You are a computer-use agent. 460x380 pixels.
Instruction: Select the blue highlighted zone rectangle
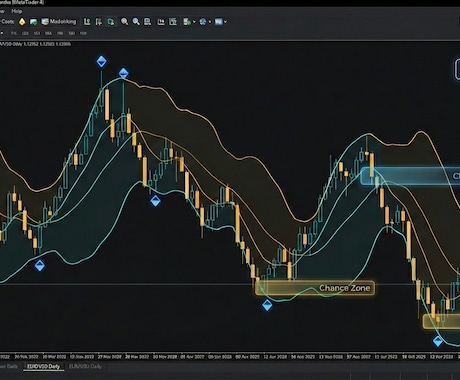pos(410,176)
